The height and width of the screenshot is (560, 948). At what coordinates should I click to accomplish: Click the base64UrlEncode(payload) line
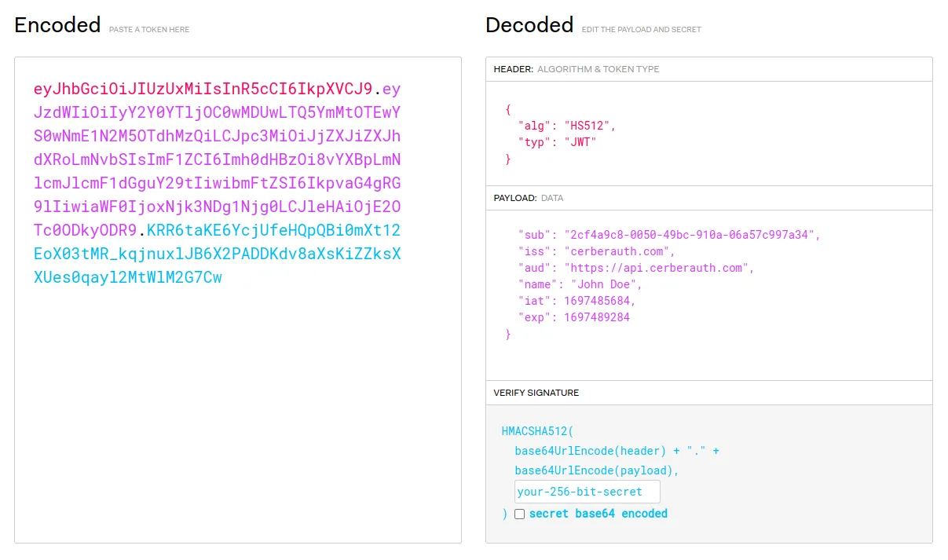(597, 470)
